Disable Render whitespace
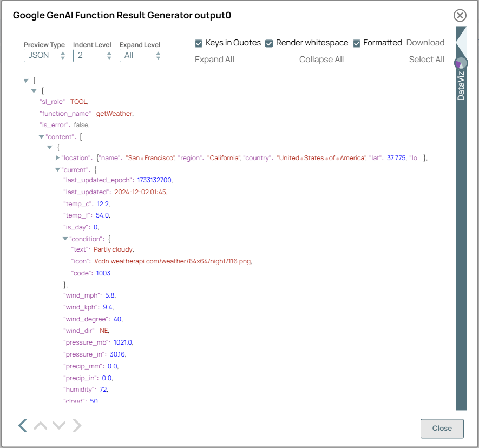This screenshot has height=448, width=479. (x=269, y=43)
